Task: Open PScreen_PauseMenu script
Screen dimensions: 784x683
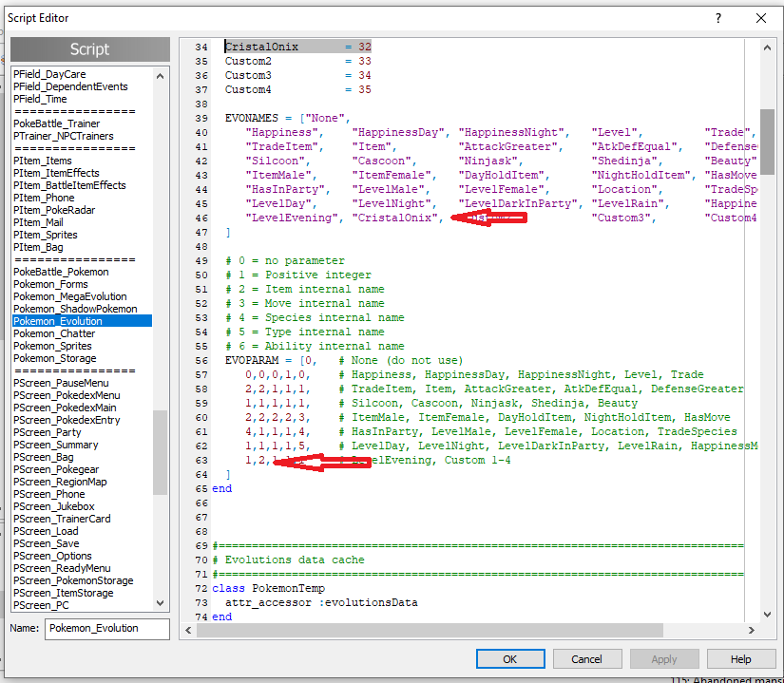Action: 60,383
